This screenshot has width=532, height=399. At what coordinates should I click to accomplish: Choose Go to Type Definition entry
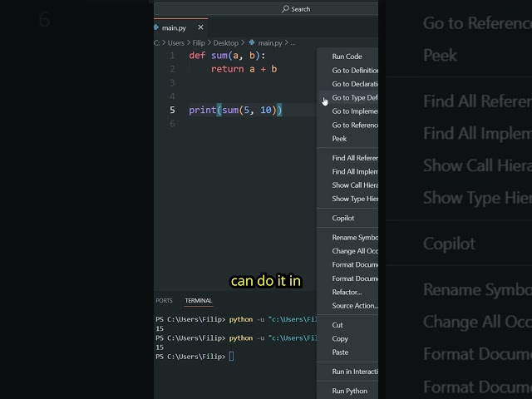pos(347,98)
